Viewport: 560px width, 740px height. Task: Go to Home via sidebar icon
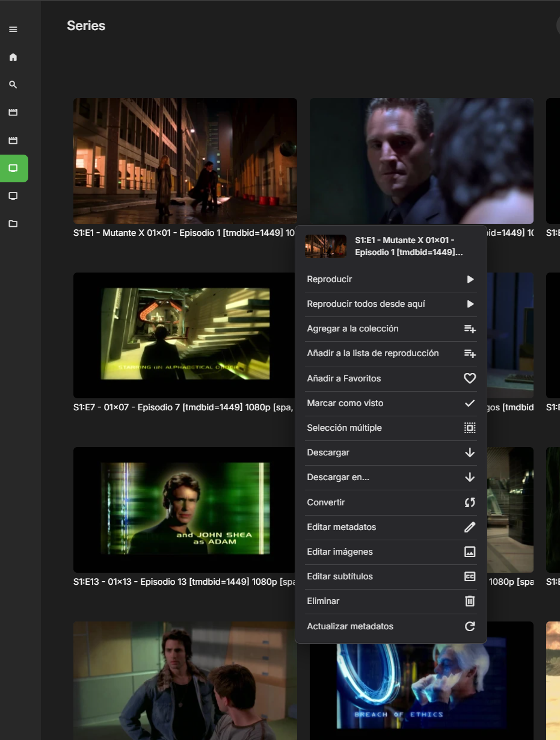[13, 57]
